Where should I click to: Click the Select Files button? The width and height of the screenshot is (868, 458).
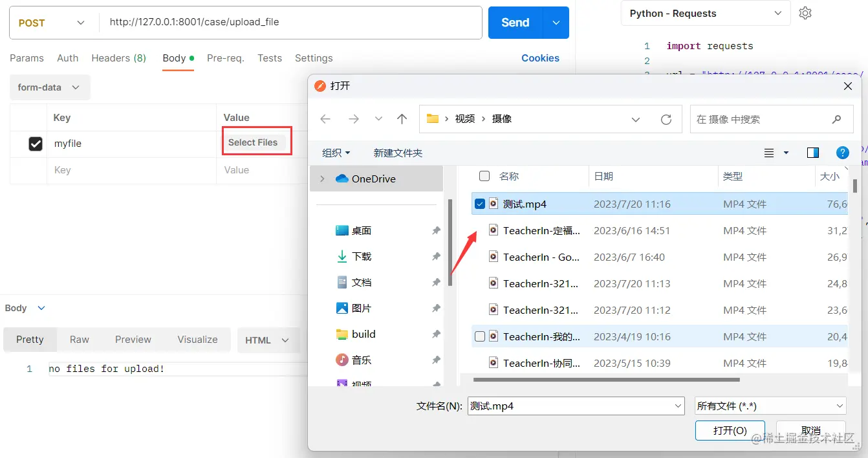253,142
